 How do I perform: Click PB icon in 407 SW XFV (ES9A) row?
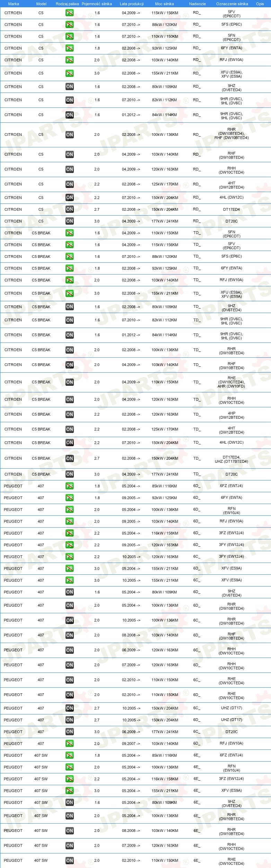pos(70,791)
